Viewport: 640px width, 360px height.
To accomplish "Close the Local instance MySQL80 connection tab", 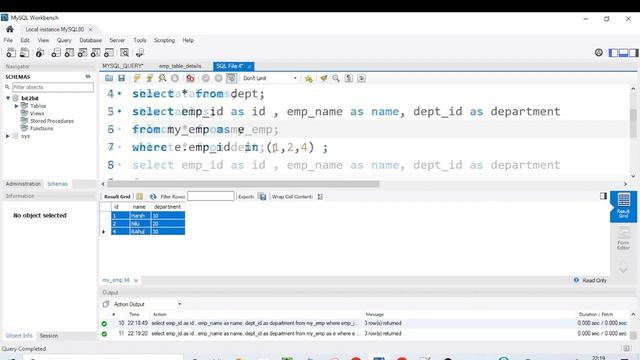I will click(x=91, y=29).
